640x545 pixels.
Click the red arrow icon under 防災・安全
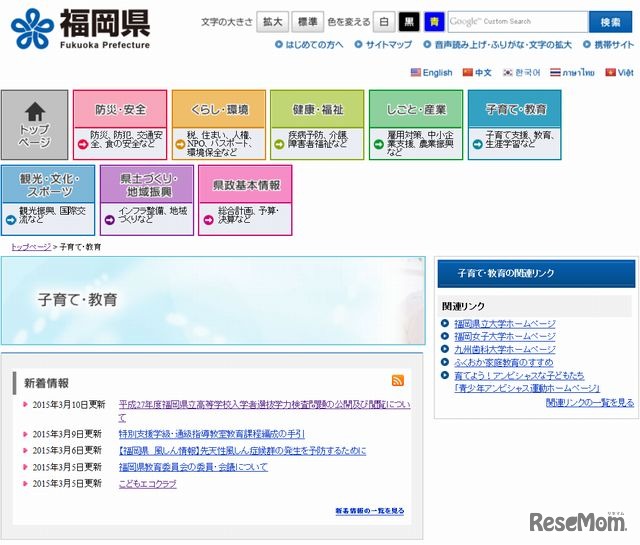83,144
